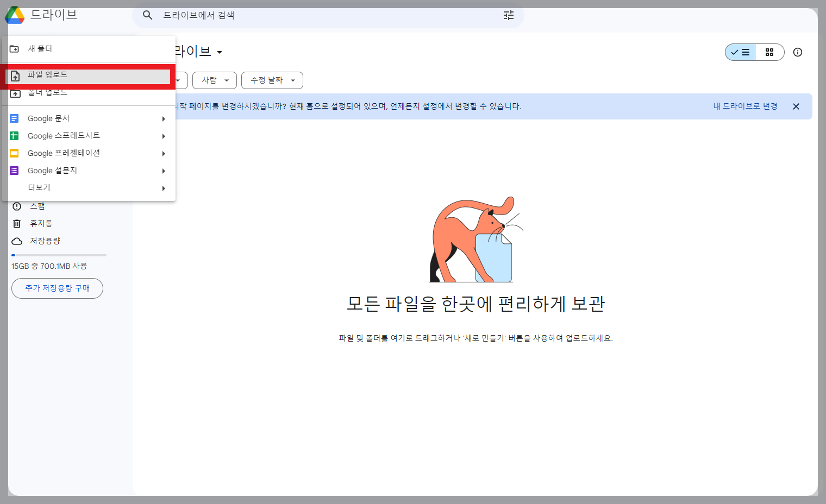
Task: Select 폴더 업로드 menu item
Action: [x=89, y=93]
